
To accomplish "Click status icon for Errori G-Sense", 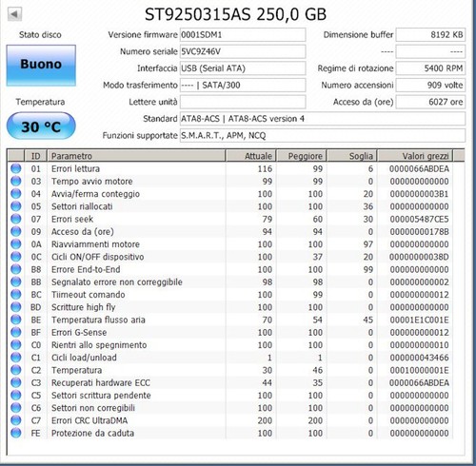I will tap(16, 332).
